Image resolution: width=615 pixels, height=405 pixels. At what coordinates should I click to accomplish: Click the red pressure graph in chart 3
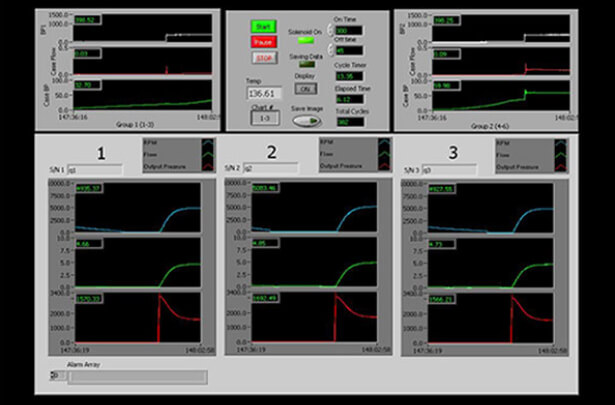(x=491, y=318)
